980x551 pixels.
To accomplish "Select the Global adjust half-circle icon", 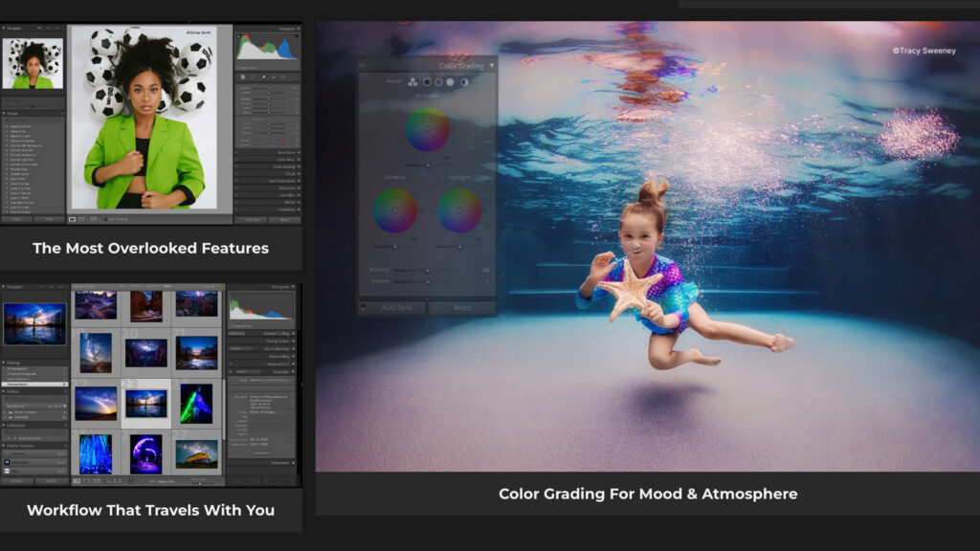I will [x=463, y=82].
